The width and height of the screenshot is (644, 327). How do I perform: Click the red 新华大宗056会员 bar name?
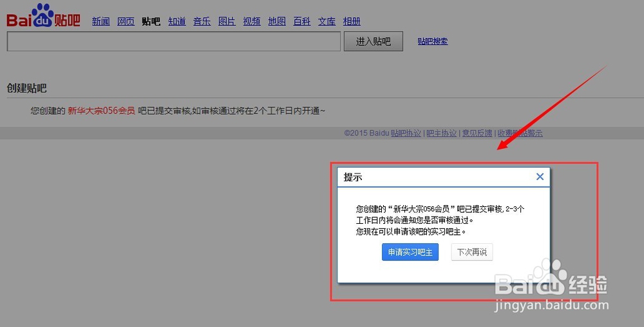pyautogui.click(x=101, y=111)
